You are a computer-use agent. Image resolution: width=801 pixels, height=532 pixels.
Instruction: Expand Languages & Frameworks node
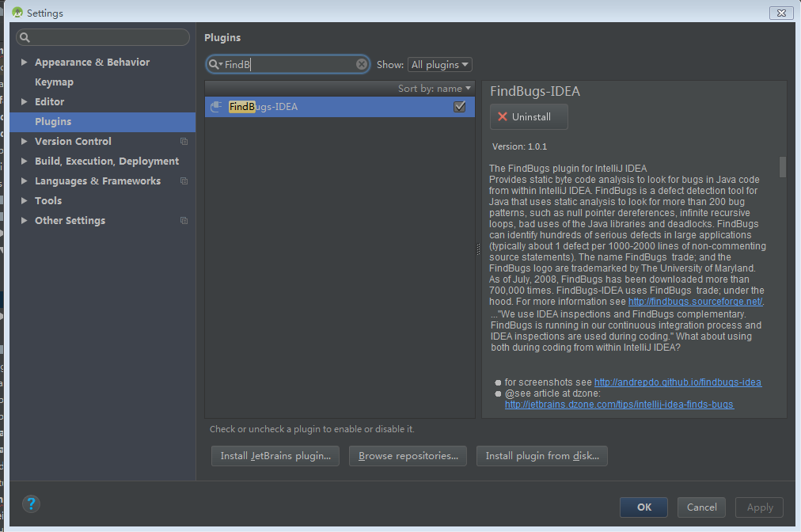pos(24,181)
